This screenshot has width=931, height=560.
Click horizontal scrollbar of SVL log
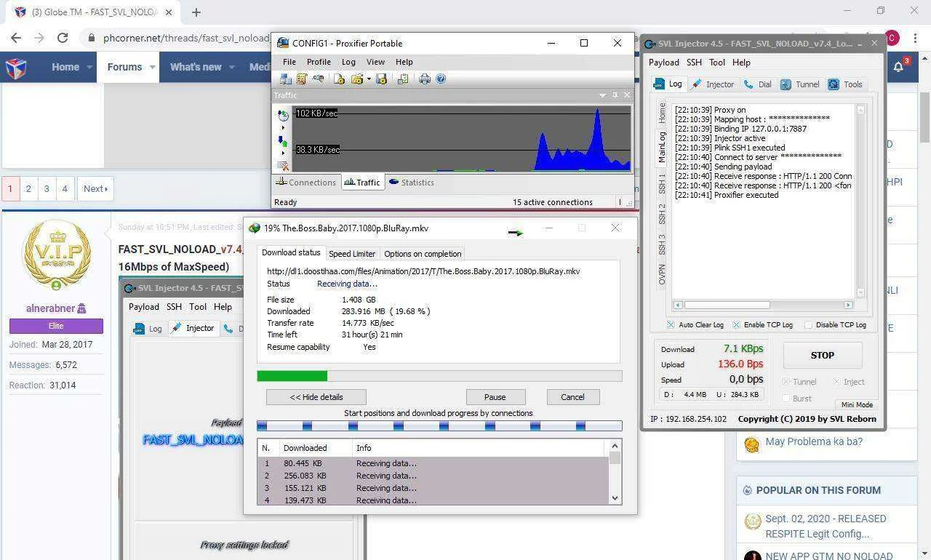click(x=762, y=305)
